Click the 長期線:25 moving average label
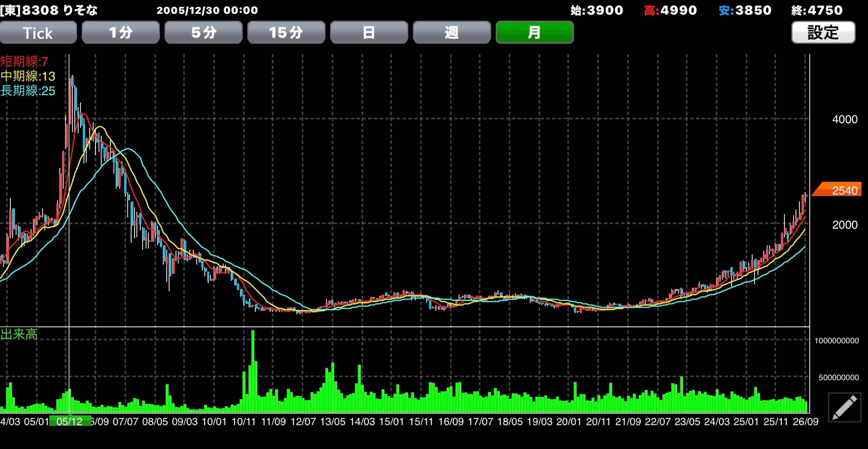 28,91
